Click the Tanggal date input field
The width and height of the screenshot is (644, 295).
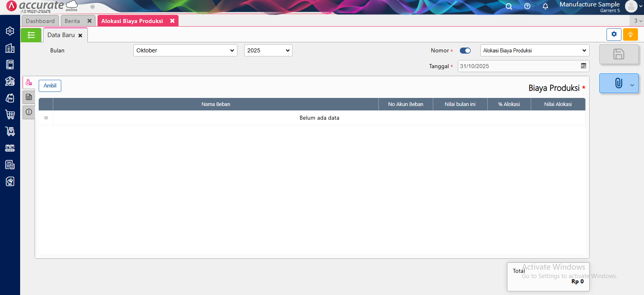click(518, 66)
